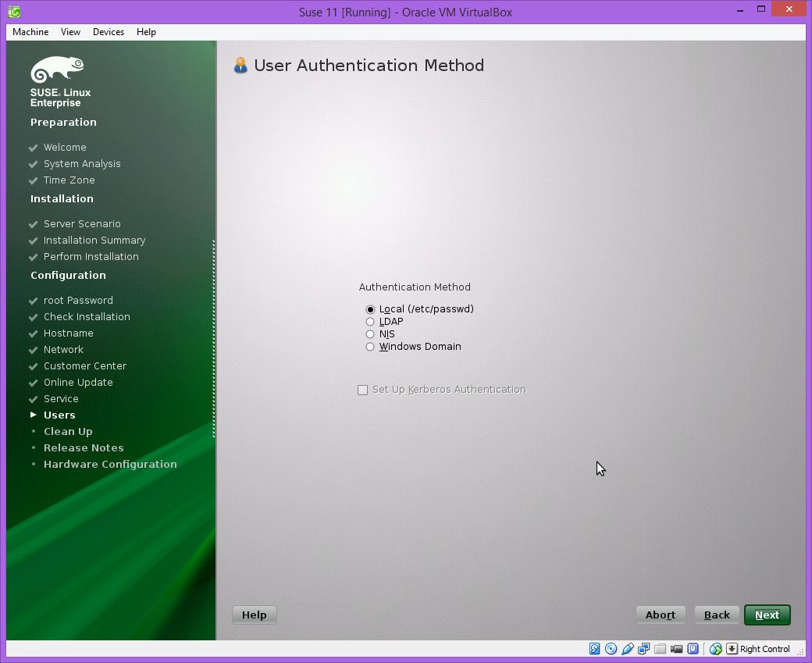
Task: Click the Check Installation step
Action: [87, 316]
